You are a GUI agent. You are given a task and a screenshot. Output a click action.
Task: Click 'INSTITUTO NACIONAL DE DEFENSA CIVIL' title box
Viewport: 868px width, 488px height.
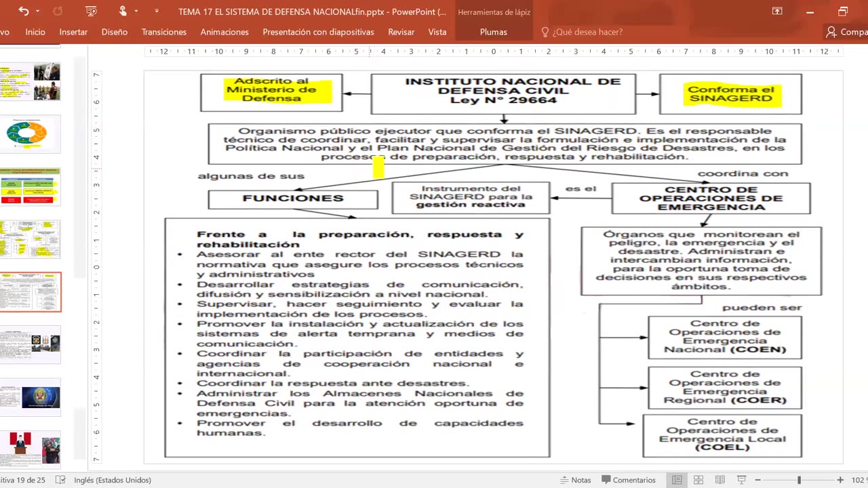click(503, 94)
